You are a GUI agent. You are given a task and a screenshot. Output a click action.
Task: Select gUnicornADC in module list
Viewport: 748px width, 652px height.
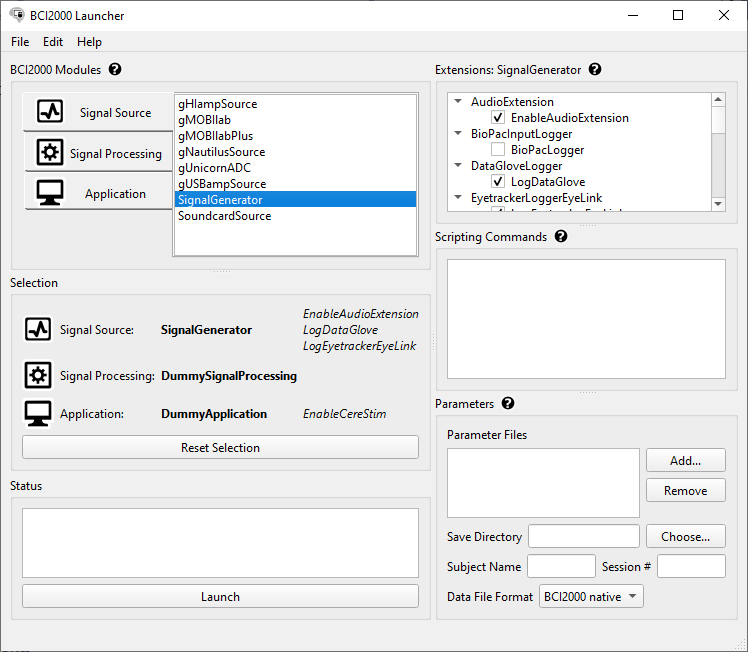tap(295, 167)
